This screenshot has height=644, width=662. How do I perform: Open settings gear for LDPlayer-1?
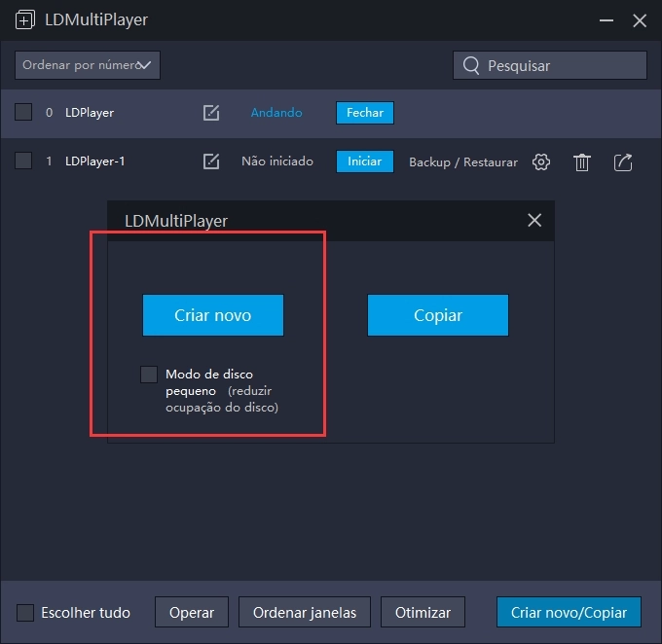(541, 162)
